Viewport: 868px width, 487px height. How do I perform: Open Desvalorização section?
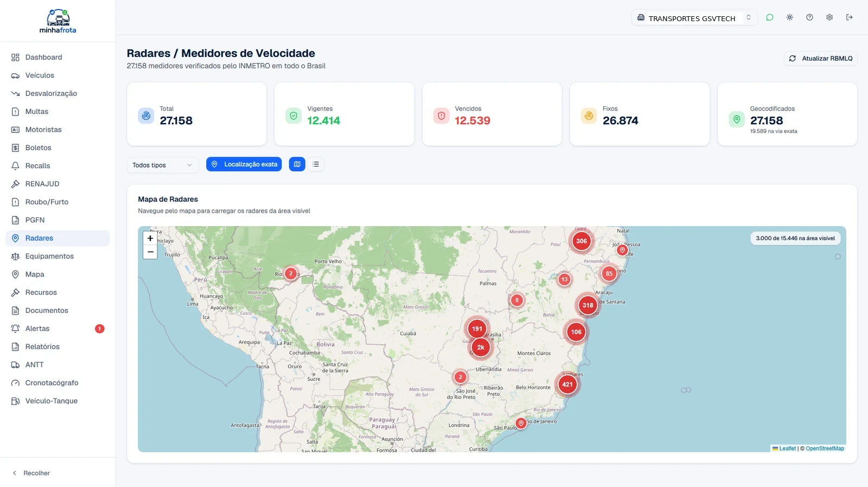(x=58, y=93)
